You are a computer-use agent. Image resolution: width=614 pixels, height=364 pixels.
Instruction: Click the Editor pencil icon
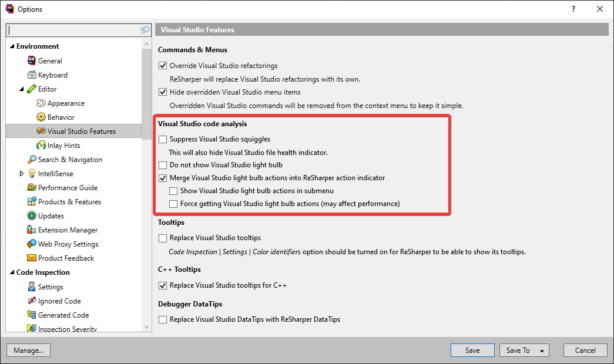point(32,89)
